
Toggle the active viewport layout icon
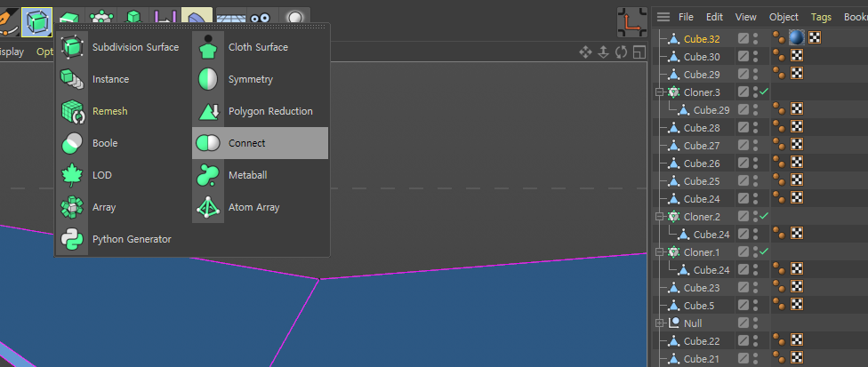click(639, 52)
